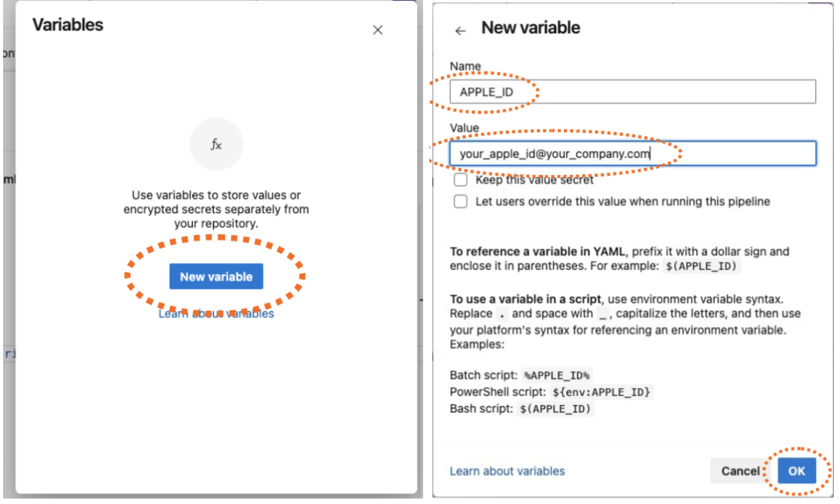Focus the Name field containing APPLE_ID
The width and height of the screenshot is (840, 504).
[632, 92]
